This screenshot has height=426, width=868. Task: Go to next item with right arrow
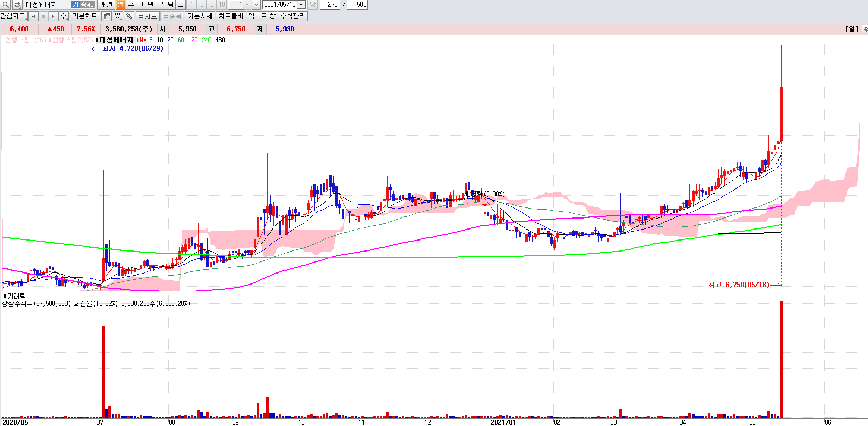(x=53, y=16)
